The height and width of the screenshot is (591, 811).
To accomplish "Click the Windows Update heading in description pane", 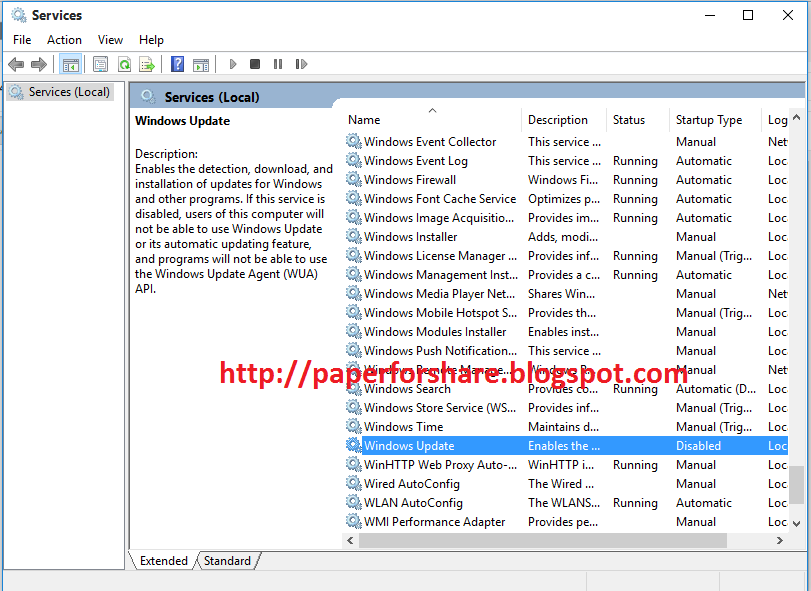I will pos(183,121).
